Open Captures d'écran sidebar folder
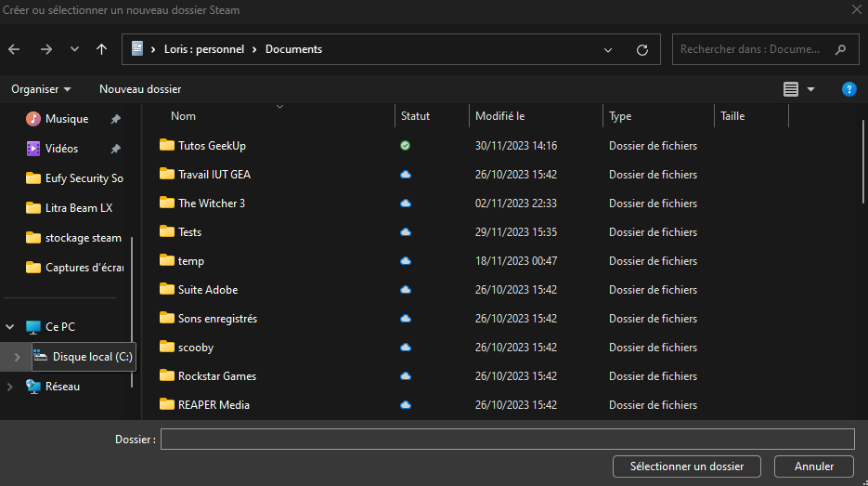868x486 pixels. 75,268
